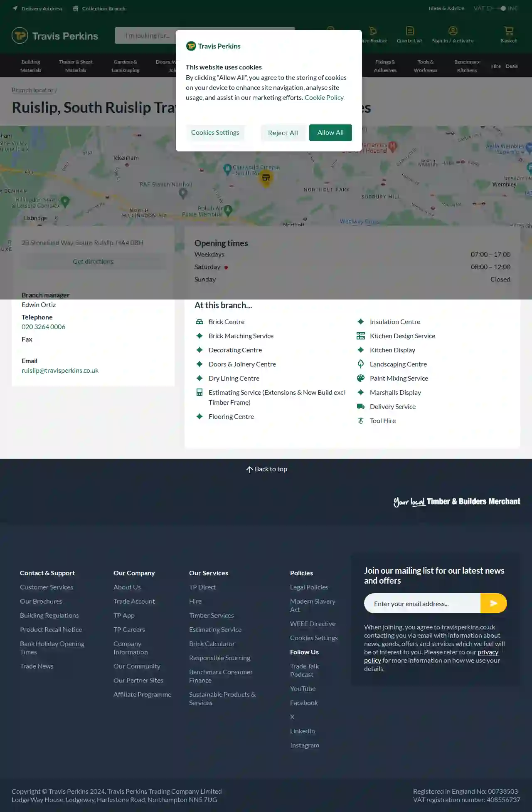
Task: Click the Insulation Centre diamond icon
Action: click(x=361, y=322)
